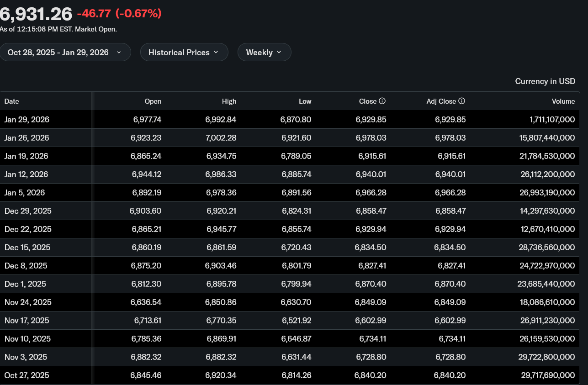The height and width of the screenshot is (385, 588).
Task: Select the Nov 17, 2025 date cell
Action: (27, 321)
